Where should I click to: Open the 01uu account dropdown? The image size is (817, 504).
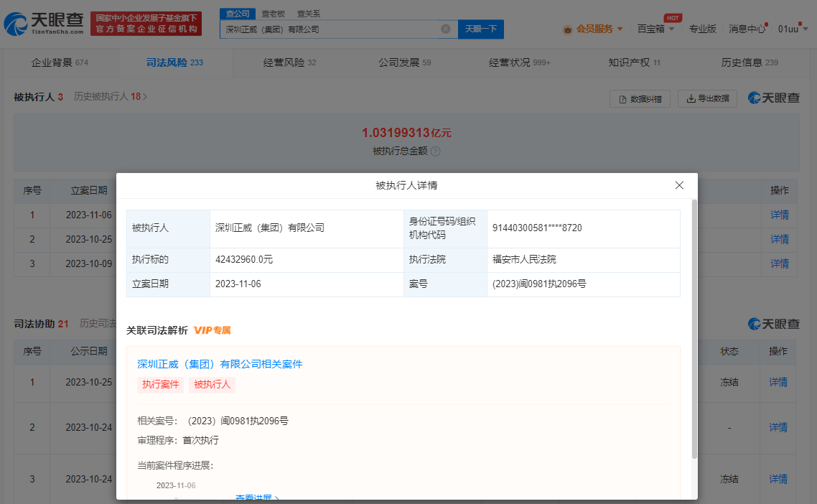click(793, 29)
